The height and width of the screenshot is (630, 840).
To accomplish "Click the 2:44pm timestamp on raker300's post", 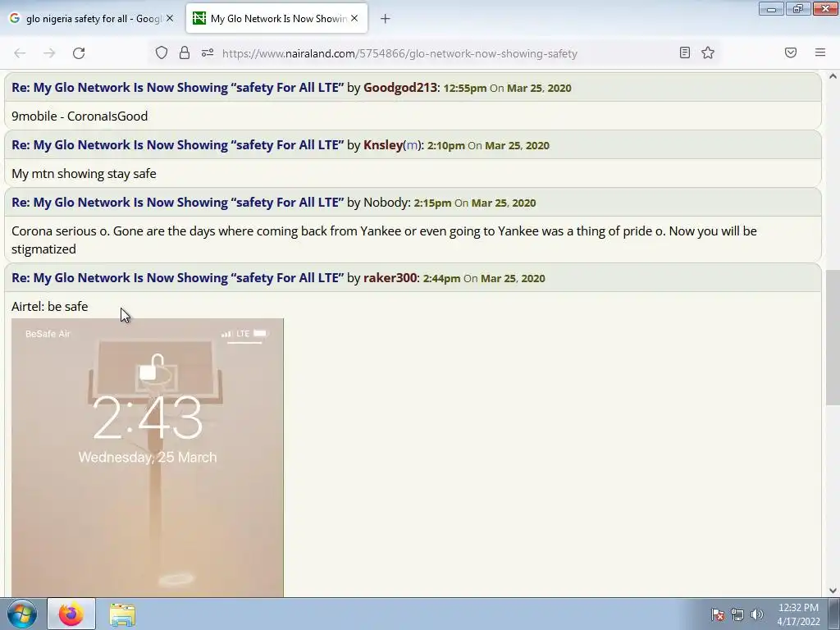I will point(441,279).
